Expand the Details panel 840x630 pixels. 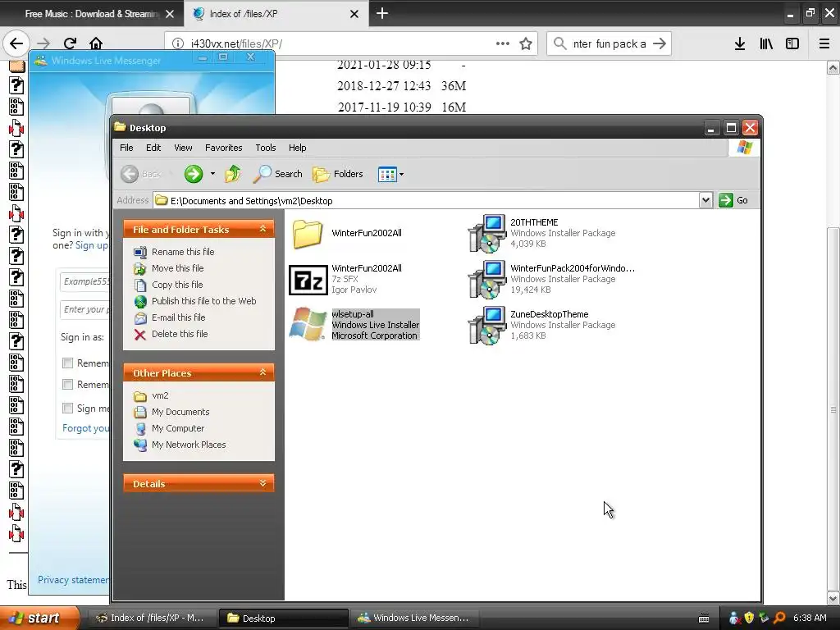(x=262, y=484)
